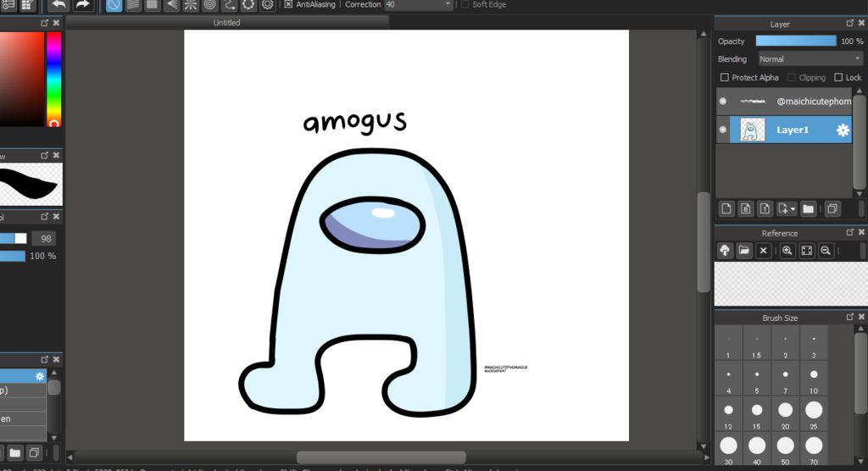Open the add-special-layer dropdown arrow
This screenshot has height=471, width=868.
point(793,209)
